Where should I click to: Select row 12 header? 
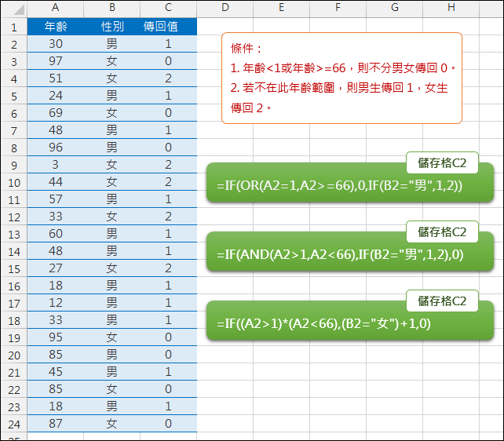(14, 217)
